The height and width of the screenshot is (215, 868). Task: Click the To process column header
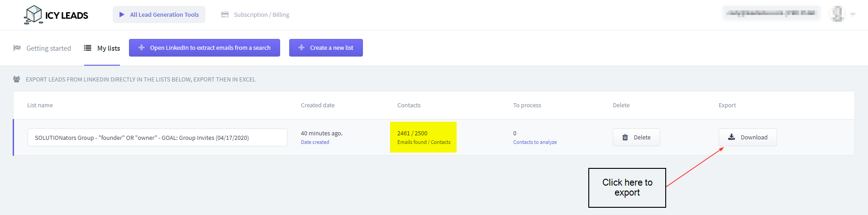click(527, 105)
